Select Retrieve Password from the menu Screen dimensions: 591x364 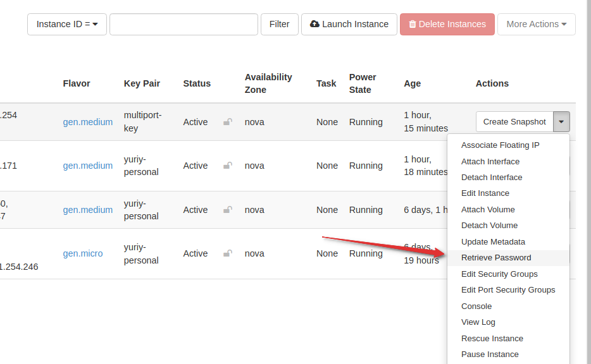click(496, 258)
